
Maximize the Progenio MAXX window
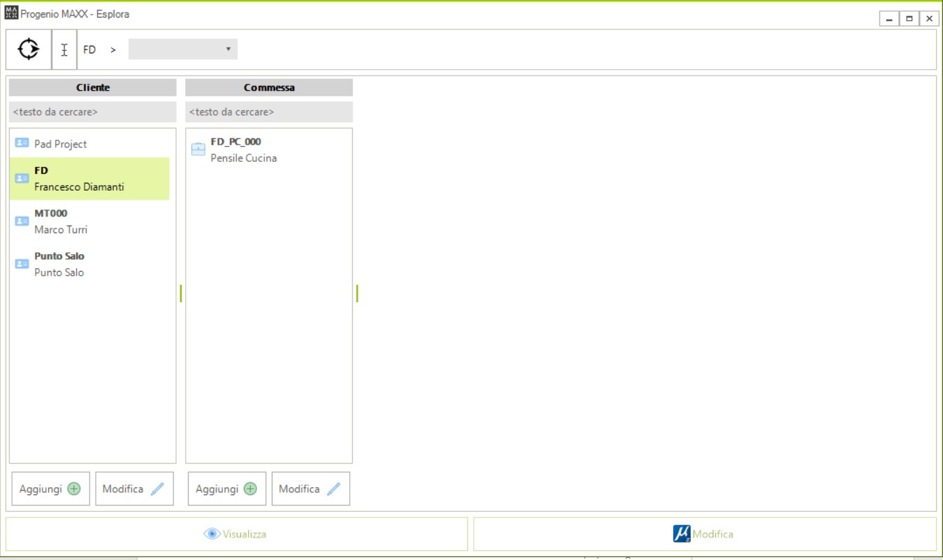click(x=909, y=19)
